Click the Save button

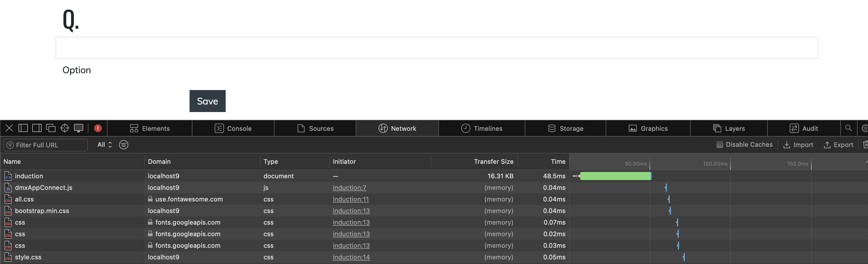[x=207, y=101]
